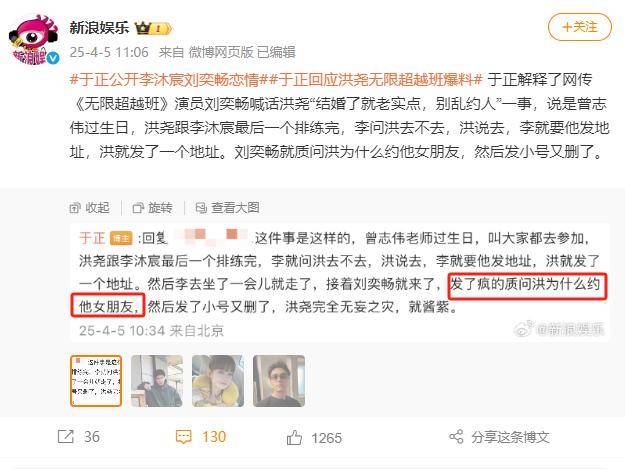This screenshot has width=625, height=469.
Task: Click the 新浪娱乐 account name
Action: point(100,27)
